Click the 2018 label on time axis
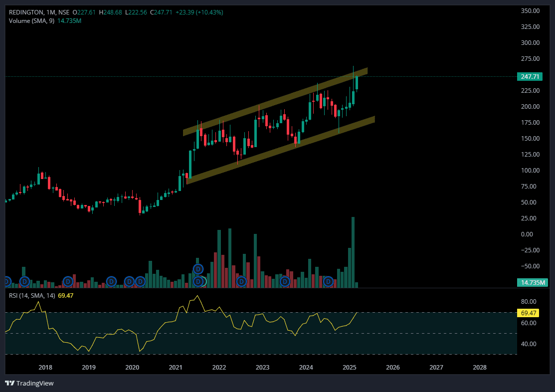The height and width of the screenshot is (392, 555). pyautogui.click(x=45, y=367)
